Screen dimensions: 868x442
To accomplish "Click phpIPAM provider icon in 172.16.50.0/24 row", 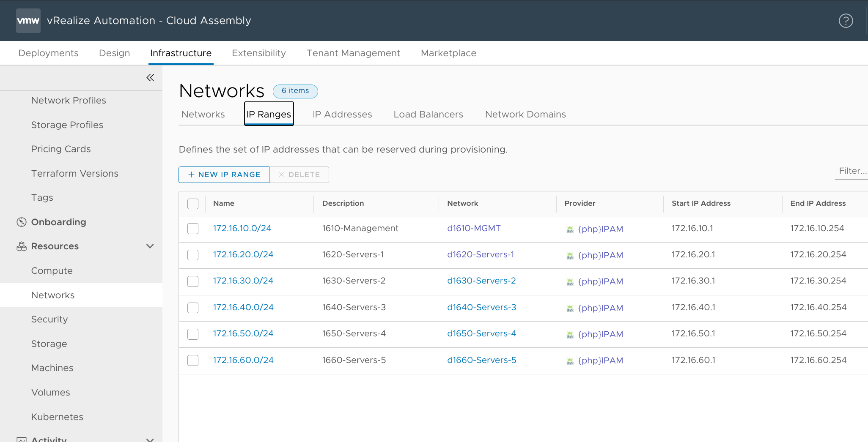I will [570, 335].
